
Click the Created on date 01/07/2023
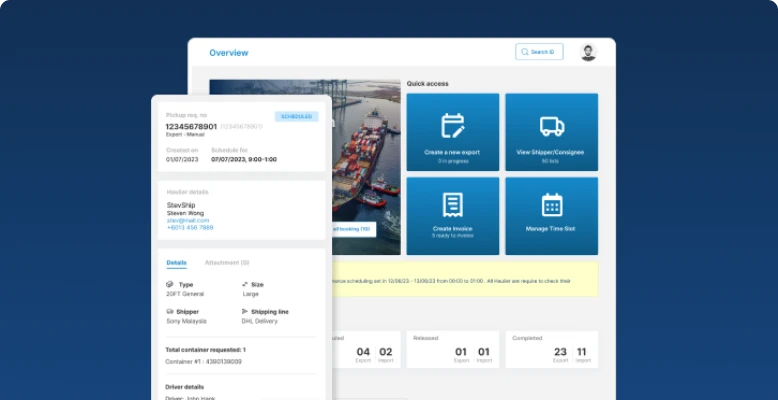point(182,159)
